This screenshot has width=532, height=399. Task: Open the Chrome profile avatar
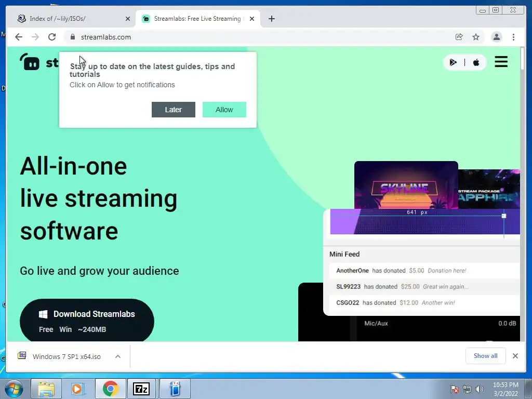pos(496,37)
